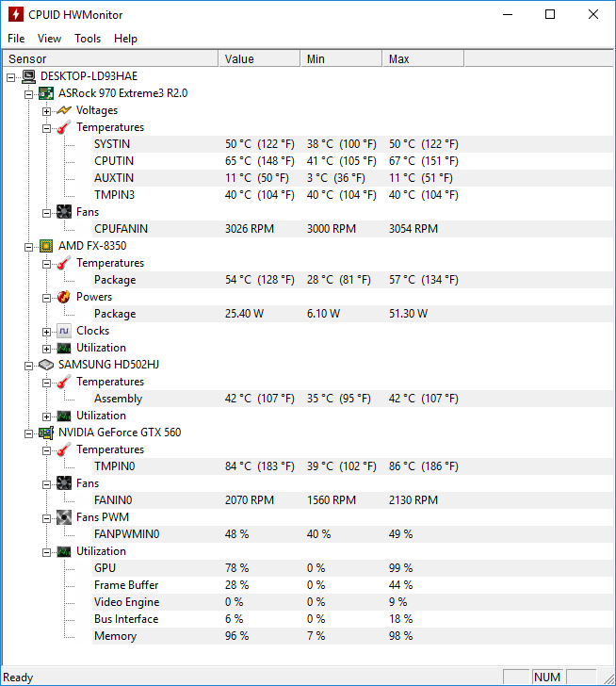Click the Sensor column header
This screenshot has width=616, height=686.
click(110, 58)
